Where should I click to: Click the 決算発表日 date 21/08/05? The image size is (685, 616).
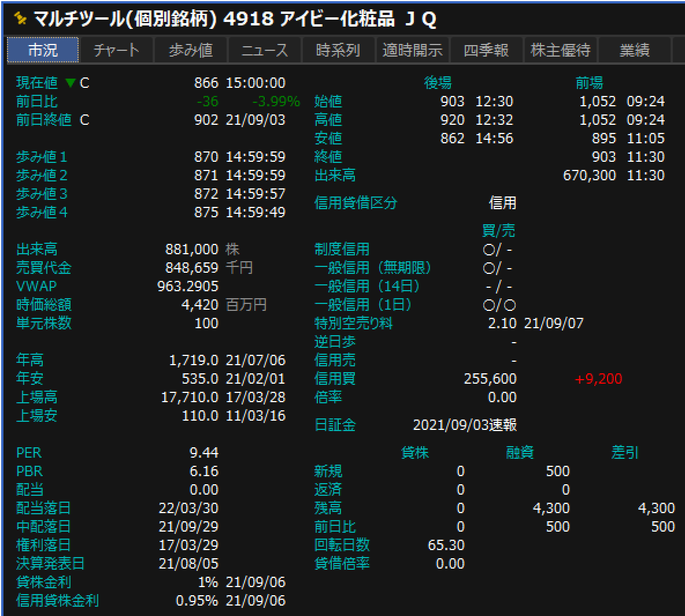coord(188,563)
